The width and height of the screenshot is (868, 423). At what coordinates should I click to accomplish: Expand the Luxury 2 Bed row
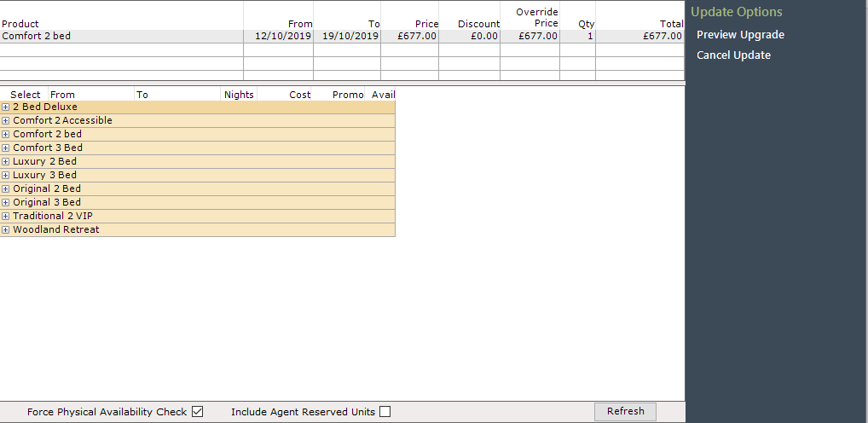(x=5, y=162)
